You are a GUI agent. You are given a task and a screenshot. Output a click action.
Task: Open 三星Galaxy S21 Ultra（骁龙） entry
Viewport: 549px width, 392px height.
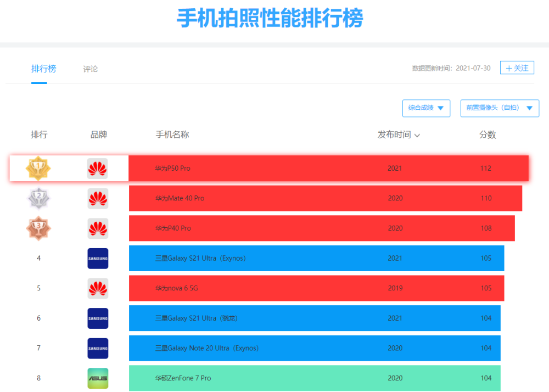click(315, 318)
